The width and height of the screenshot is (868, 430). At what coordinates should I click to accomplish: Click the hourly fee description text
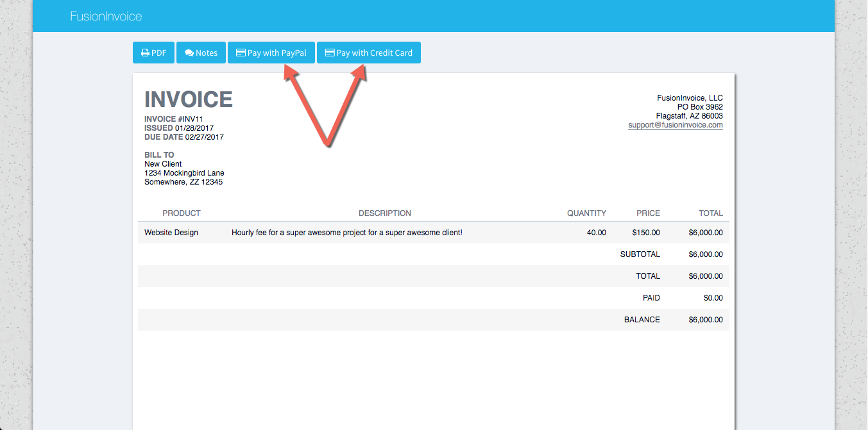[346, 233]
